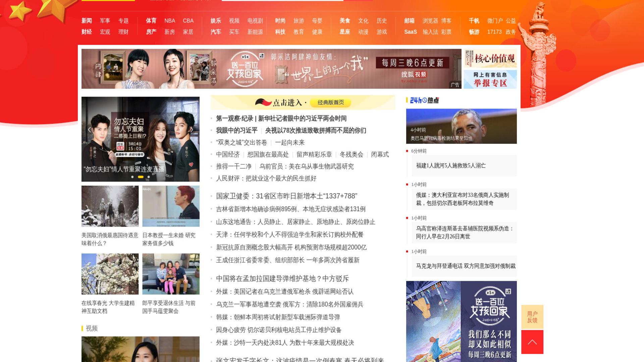Open the 财经 navigation link

point(87,32)
